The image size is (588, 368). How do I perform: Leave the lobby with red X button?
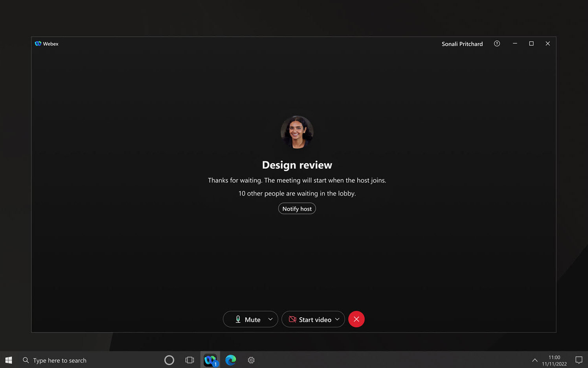356,319
